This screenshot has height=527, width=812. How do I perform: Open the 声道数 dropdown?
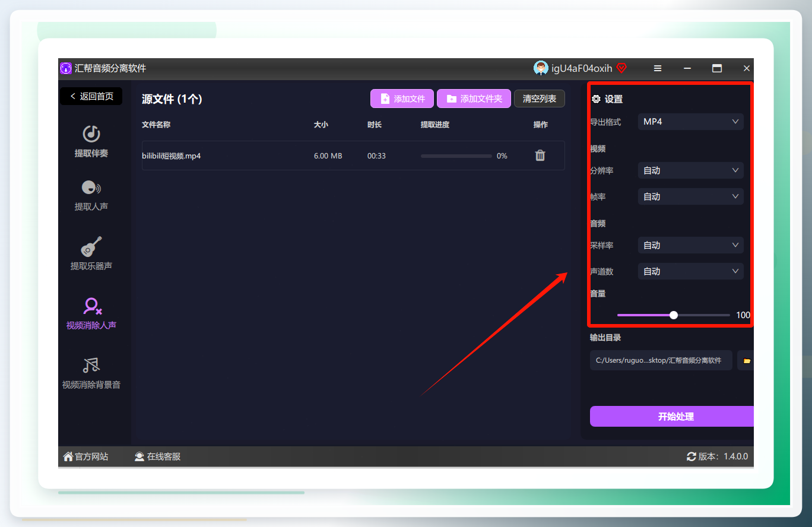[x=691, y=271]
